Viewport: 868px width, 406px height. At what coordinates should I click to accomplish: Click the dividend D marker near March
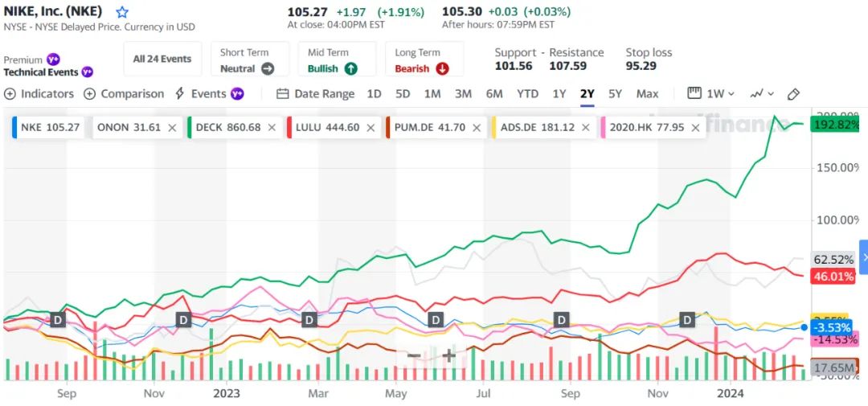(x=309, y=319)
